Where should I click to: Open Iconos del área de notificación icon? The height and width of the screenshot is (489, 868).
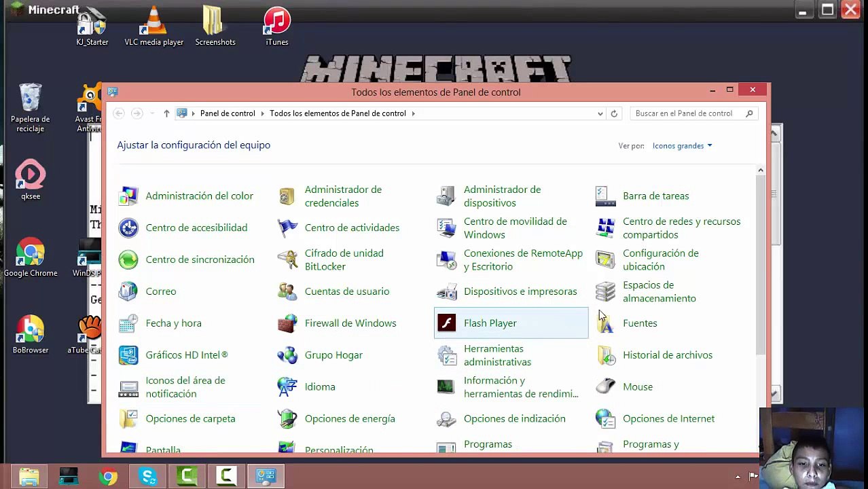[128, 386]
